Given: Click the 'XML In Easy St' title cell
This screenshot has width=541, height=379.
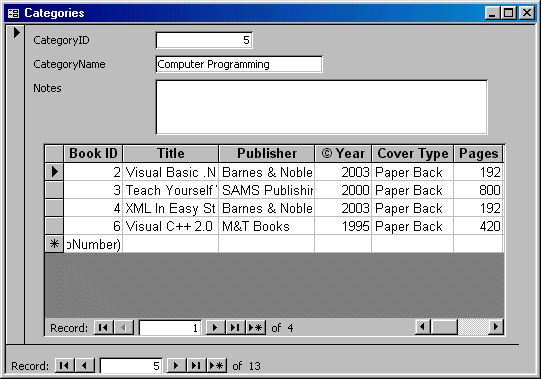Looking at the screenshot, I should pyautogui.click(x=170, y=208).
